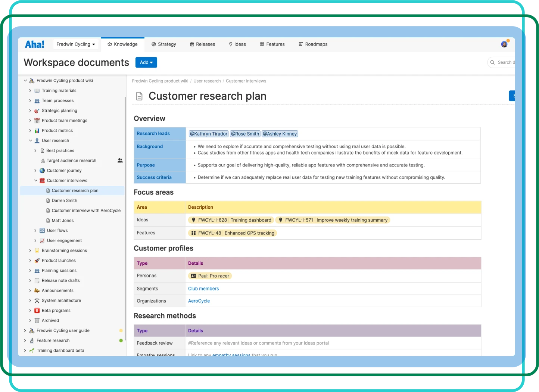
Task: Click the yellow status dot beside Fredwin Cycling user guide
Action: click(121, 331)
